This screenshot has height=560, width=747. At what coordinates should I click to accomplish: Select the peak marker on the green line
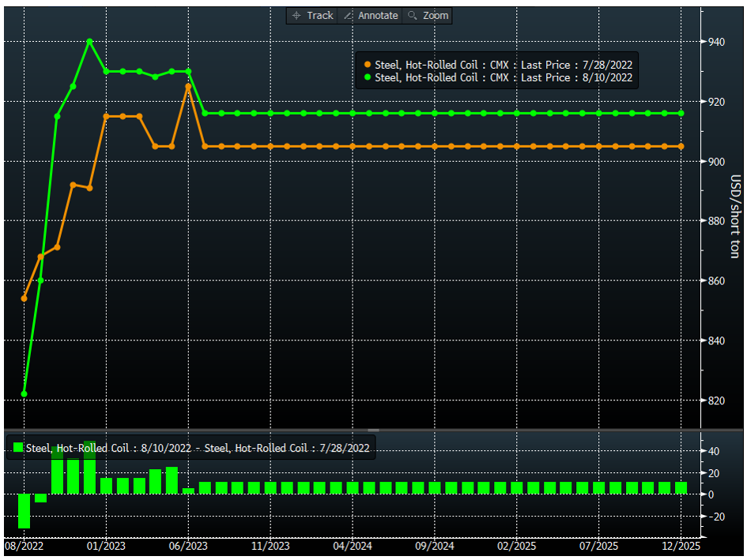pos(89,41)
